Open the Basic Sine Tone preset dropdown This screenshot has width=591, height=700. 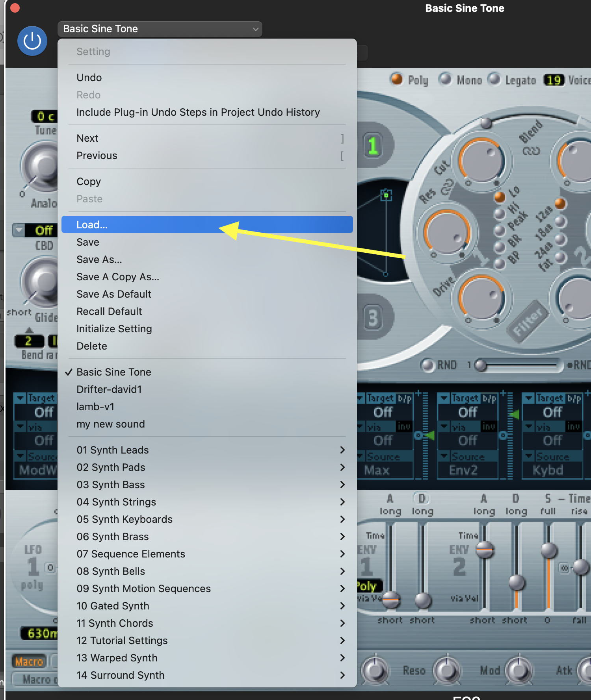(160, 29)
